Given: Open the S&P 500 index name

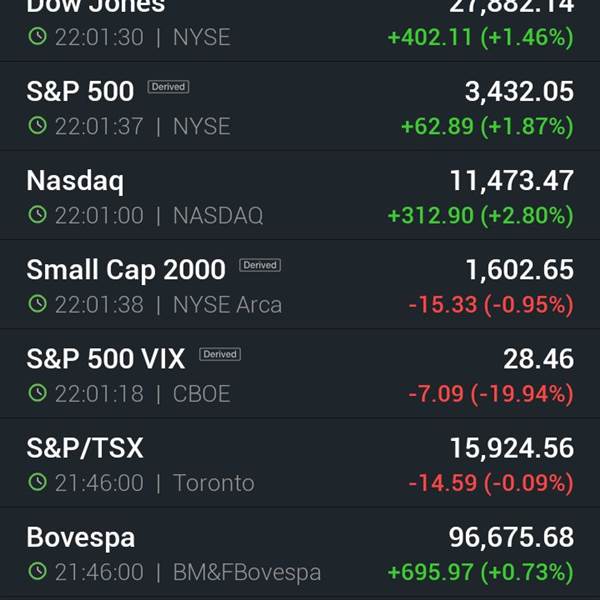Looking at the screenshot, I should point(80,91).
